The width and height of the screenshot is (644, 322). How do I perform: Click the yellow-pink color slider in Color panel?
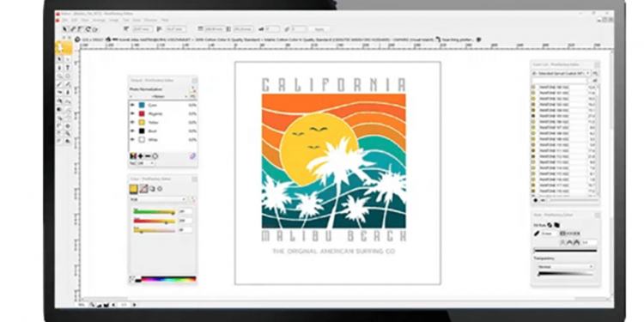[155, 230]
